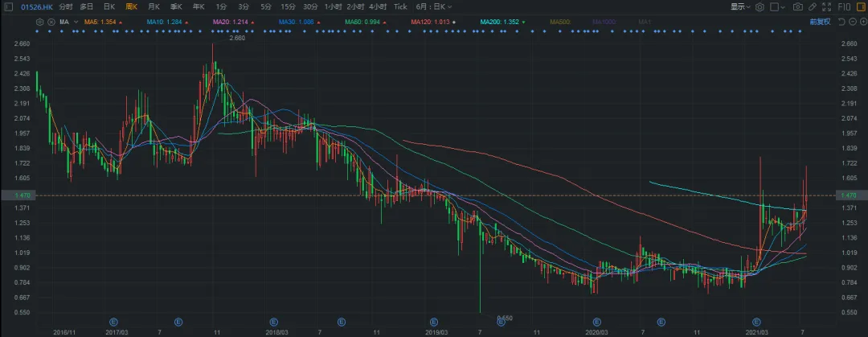Take a chart screenshot with camera icon
The image size is (868, 337).
(798, 6)
